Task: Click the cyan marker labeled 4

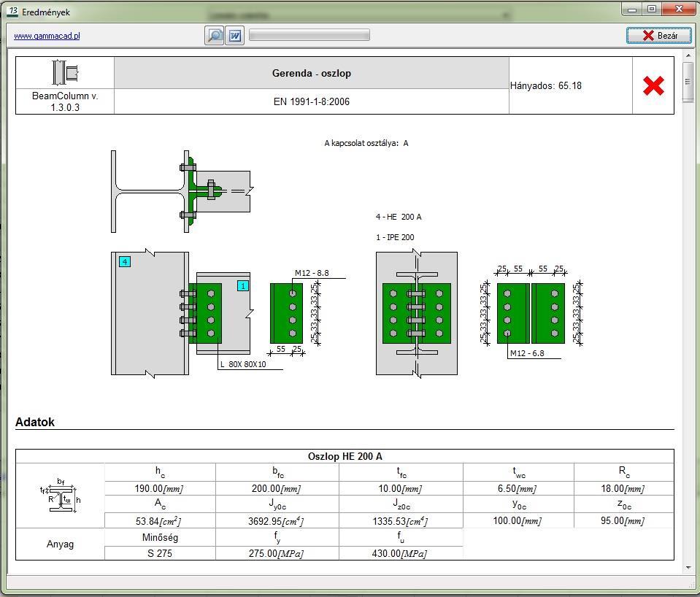Action: click(125, 262)
